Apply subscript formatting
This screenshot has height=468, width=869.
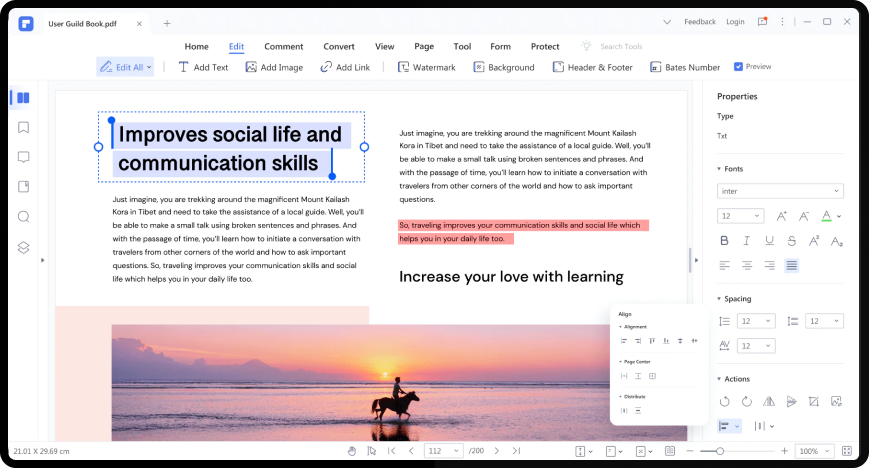(x=836, y=241)
